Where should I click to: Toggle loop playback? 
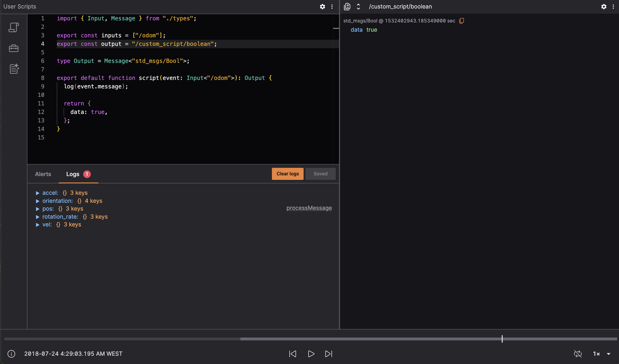coord(578,354)
